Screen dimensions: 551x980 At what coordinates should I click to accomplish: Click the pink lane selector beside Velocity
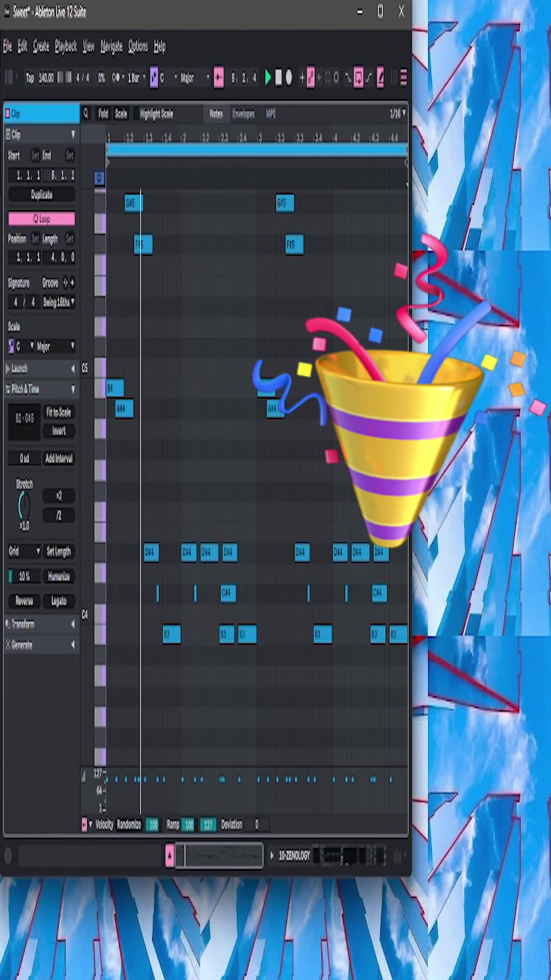84,824
